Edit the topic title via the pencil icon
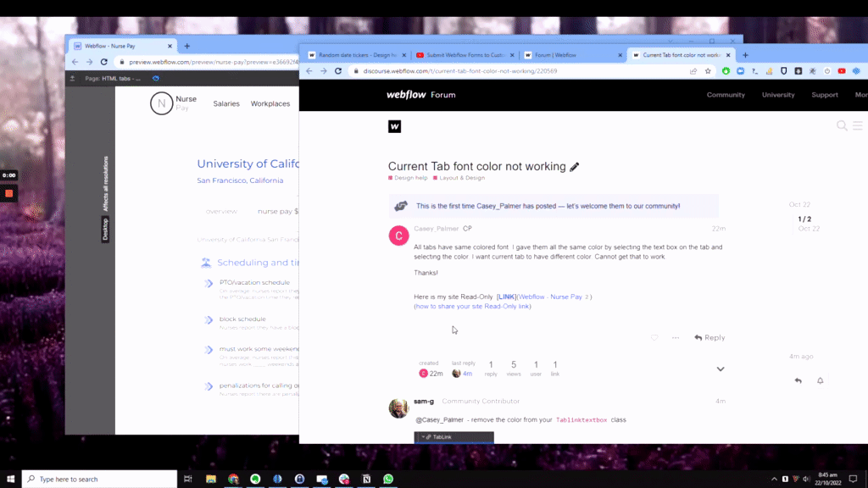 click(575, 166)
